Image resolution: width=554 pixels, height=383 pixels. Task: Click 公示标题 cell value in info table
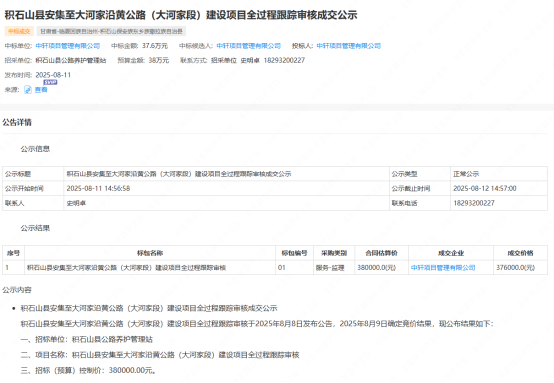179,174
